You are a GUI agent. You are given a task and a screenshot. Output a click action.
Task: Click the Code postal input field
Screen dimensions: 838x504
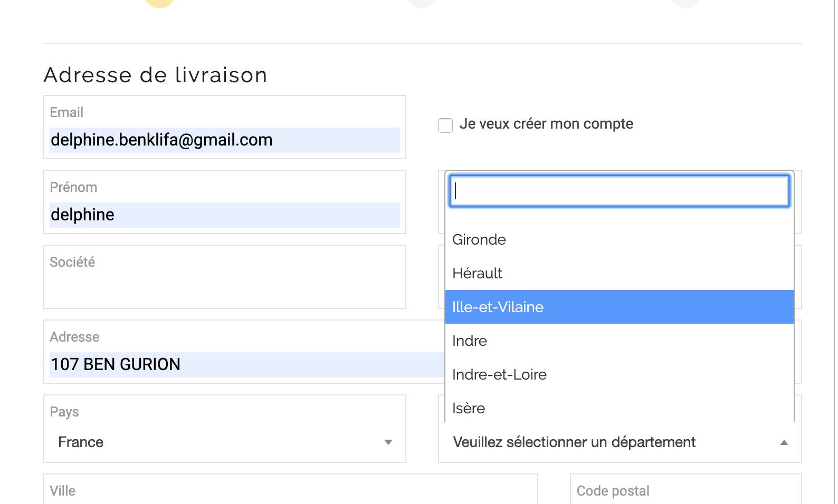[x=686, y=489]
